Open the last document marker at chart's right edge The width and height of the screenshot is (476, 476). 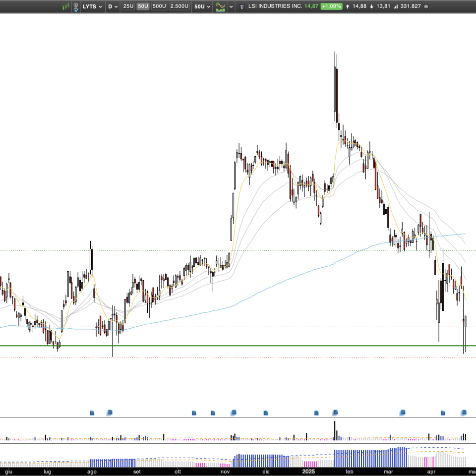[464, 412]
